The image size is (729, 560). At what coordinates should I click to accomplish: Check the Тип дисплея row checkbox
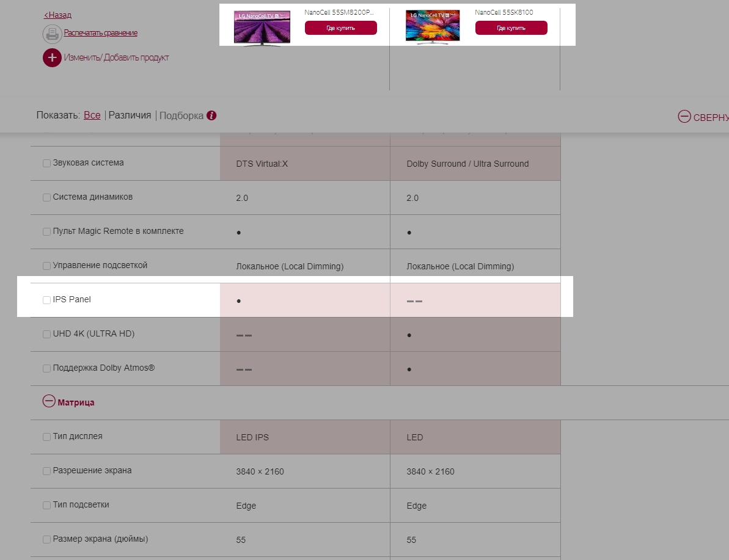pos(47,437)
